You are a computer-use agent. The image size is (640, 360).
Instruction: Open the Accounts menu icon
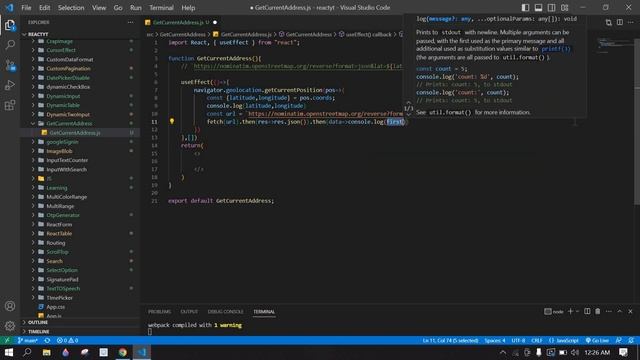coord(10,306)
